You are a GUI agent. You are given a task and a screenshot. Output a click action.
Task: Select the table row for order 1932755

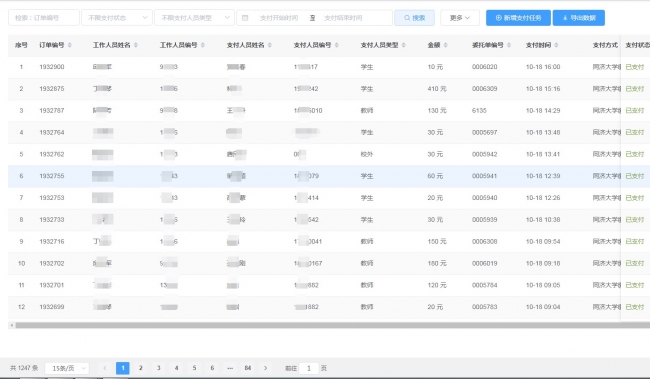tap(329, 176)
